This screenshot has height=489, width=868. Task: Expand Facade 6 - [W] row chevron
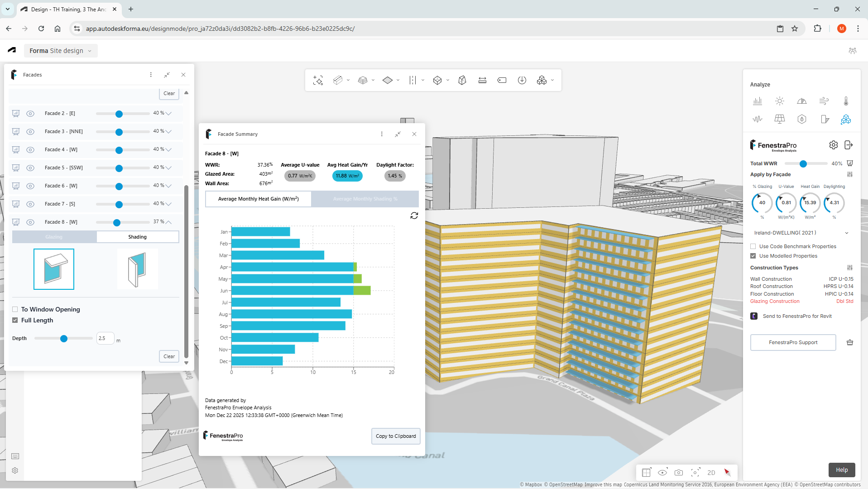[168, 186]
